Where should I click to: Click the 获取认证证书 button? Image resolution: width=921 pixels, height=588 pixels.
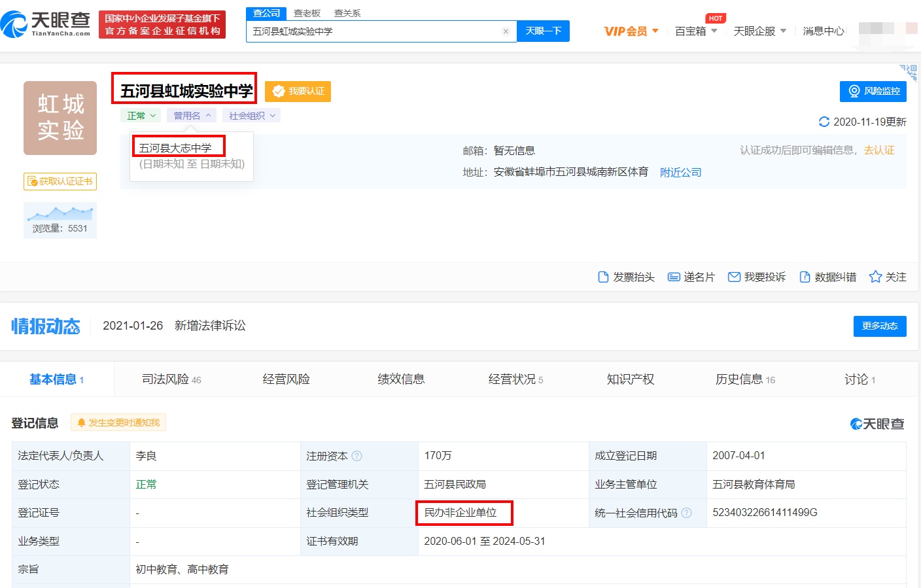coord(60,181)
